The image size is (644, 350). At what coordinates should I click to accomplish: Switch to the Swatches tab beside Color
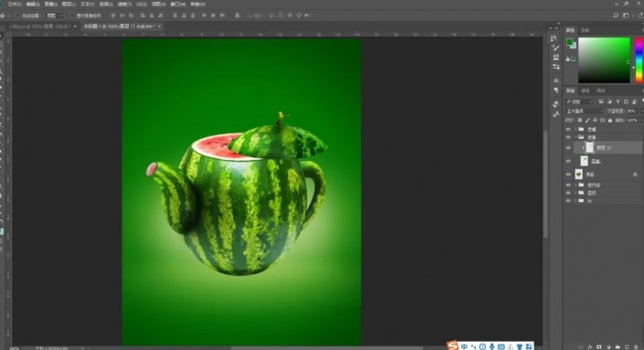pos(585,30)
